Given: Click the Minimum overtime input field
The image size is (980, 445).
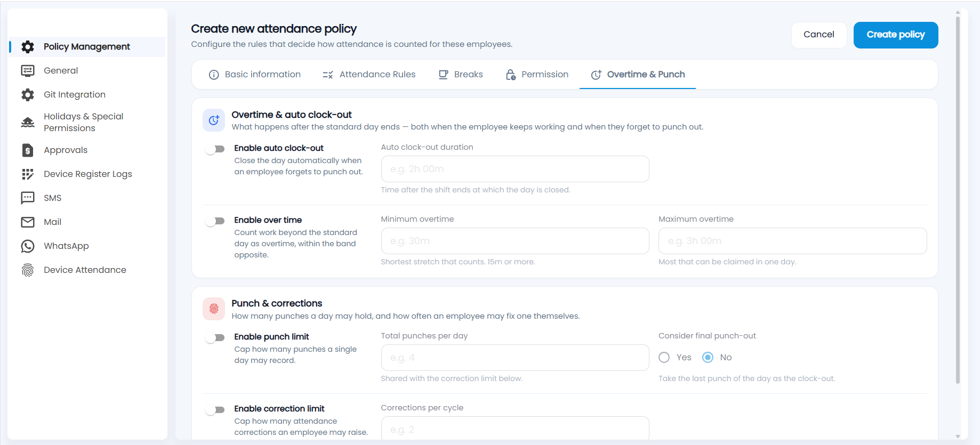Looking at the screenshot, I should pos(515,241).
